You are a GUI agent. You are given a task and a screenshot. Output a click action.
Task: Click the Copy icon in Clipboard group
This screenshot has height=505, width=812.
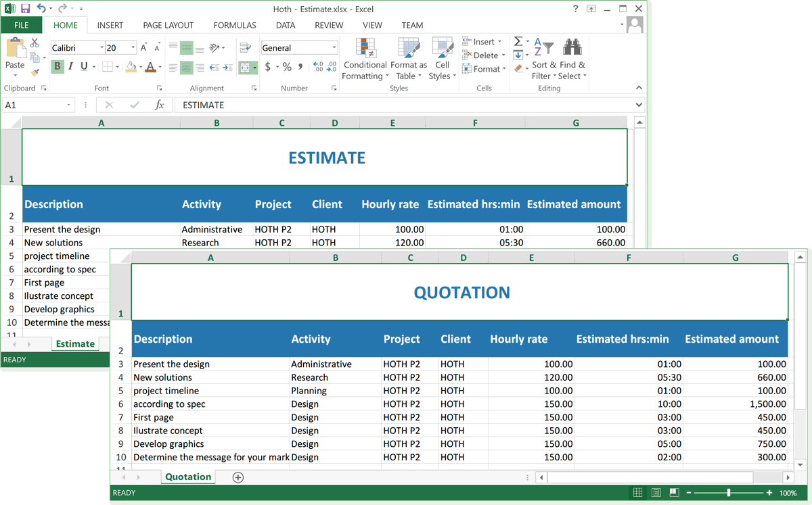pos(35,57)
